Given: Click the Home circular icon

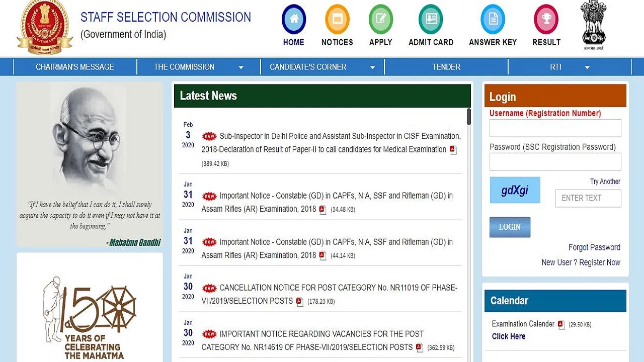Looking at the screenshot, I should click(294, 20).
